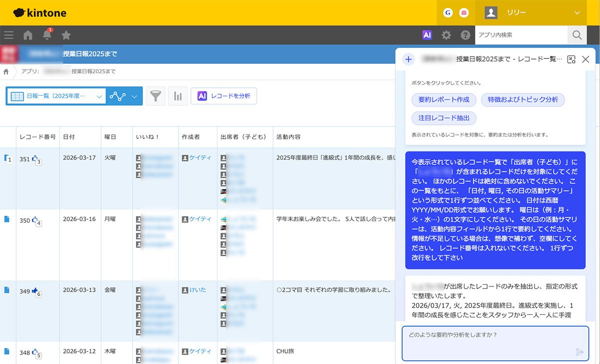Viewport: 600px width, 364px height.
Task: Pop out the AI panel with its resize icon
Action: 571,59
